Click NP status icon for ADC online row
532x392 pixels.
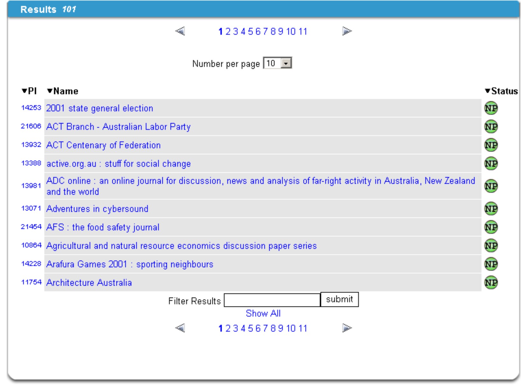491,186
